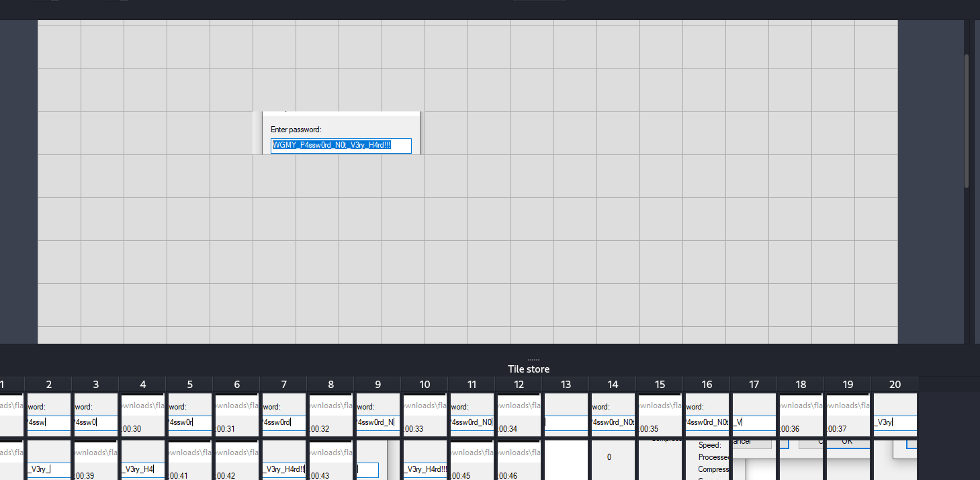Image resolution: width=980 pixels, height=480 pixels.
Task: Select the Speed/Processed tile under column 16
Action: point(707,461)
